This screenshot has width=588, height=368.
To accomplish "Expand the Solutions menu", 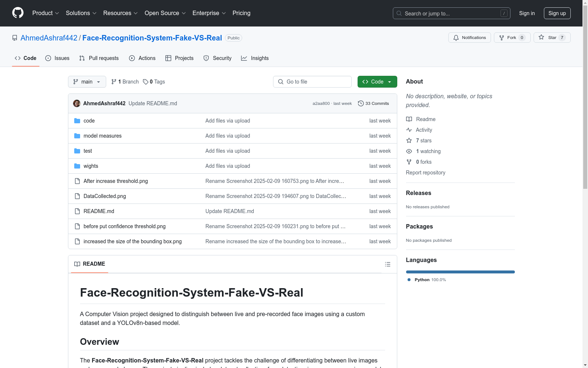I will click(x=81, y=13).
